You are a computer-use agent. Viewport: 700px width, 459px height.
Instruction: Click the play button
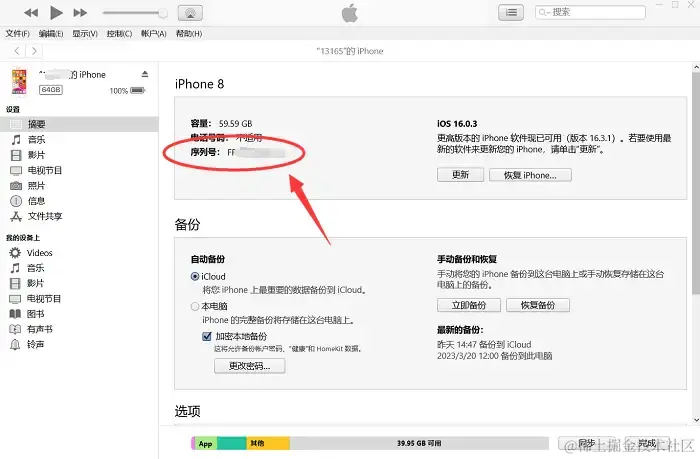(56, 13)
